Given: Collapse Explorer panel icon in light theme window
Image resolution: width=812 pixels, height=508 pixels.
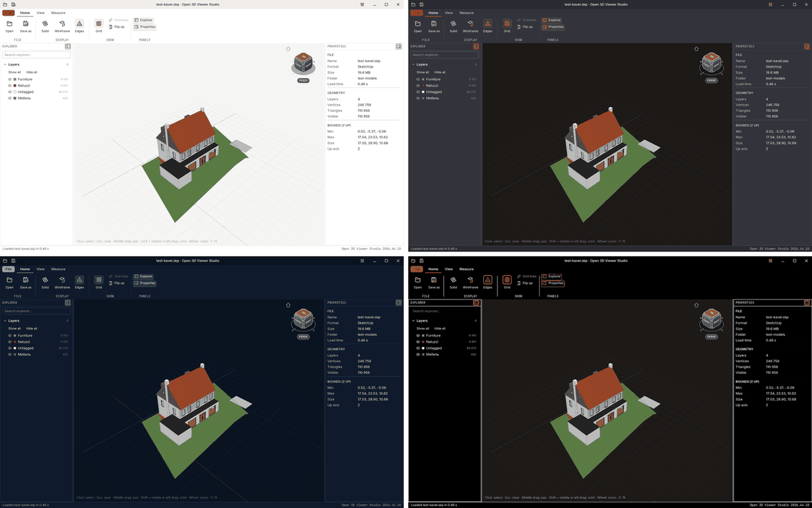Looking at the screenshot, I should 68,47.
